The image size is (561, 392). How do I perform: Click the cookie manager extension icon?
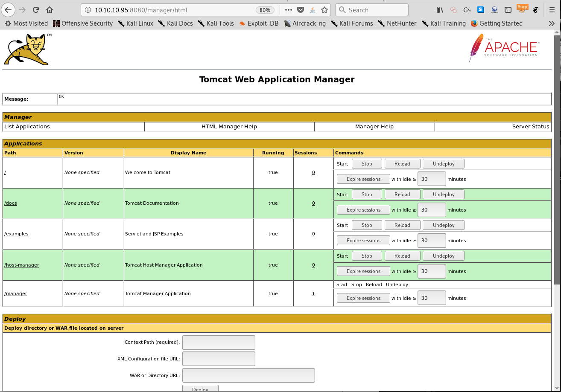[x=467, y=10]
